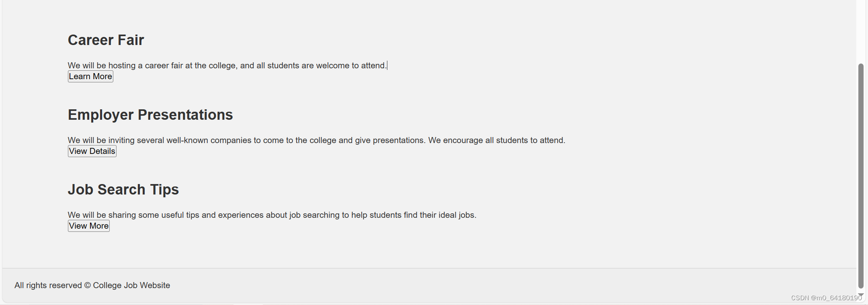Click the All rights reserved footer text
This screenshot has width=868, height=305.
(x=92, y=285)
